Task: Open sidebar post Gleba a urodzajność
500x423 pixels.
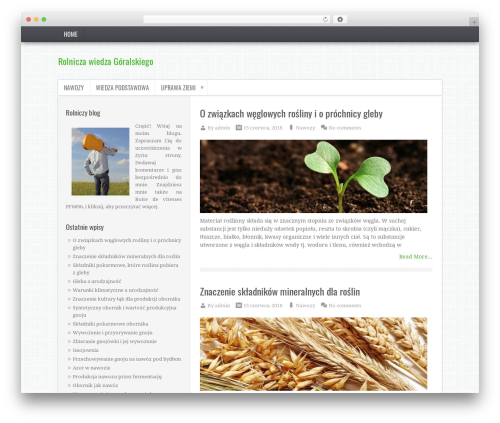Action: [x=97, y=281]
